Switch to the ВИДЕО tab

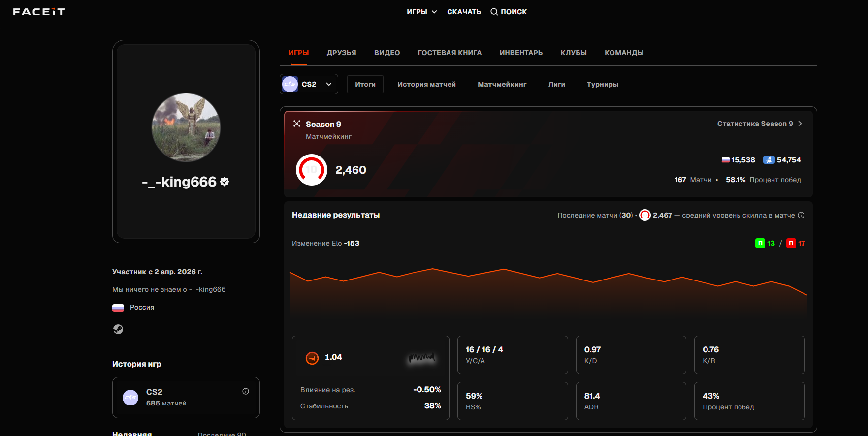[387, 53]
